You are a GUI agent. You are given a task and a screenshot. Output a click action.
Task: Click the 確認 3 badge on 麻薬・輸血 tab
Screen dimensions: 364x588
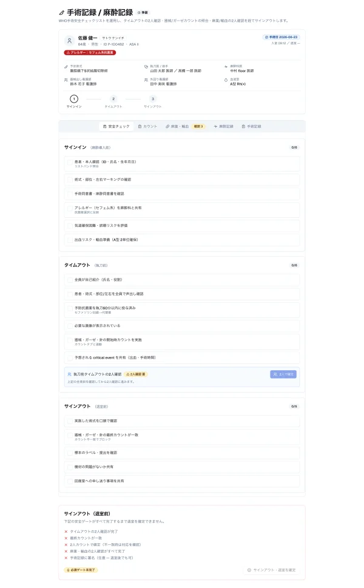[x=198, y=127]
